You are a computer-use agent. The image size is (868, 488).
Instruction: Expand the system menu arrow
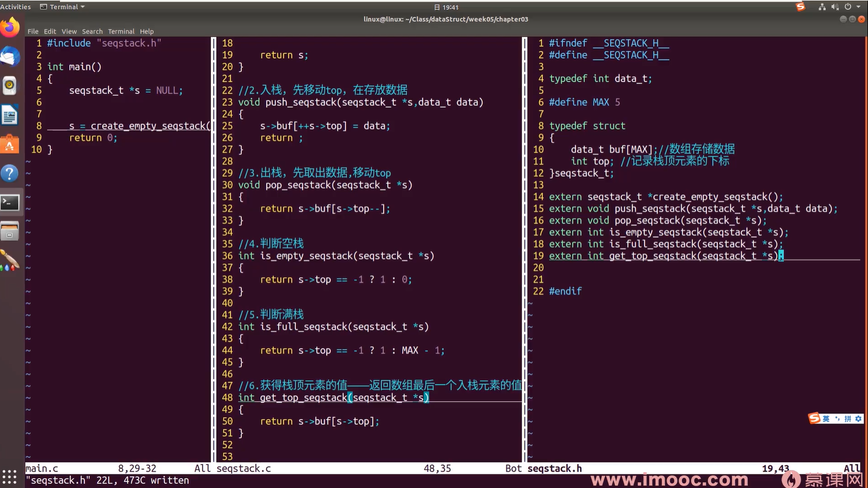pyautogui.click(x=858, y=7)
